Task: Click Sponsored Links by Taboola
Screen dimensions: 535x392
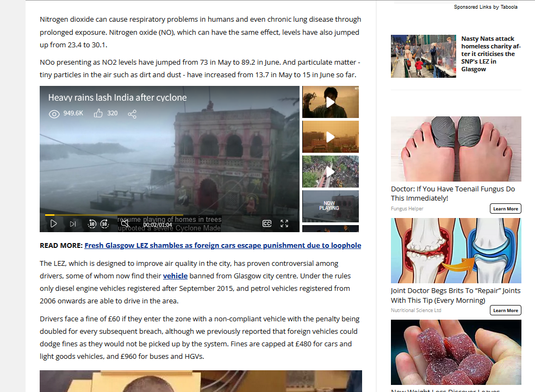Action: [486, 7]
